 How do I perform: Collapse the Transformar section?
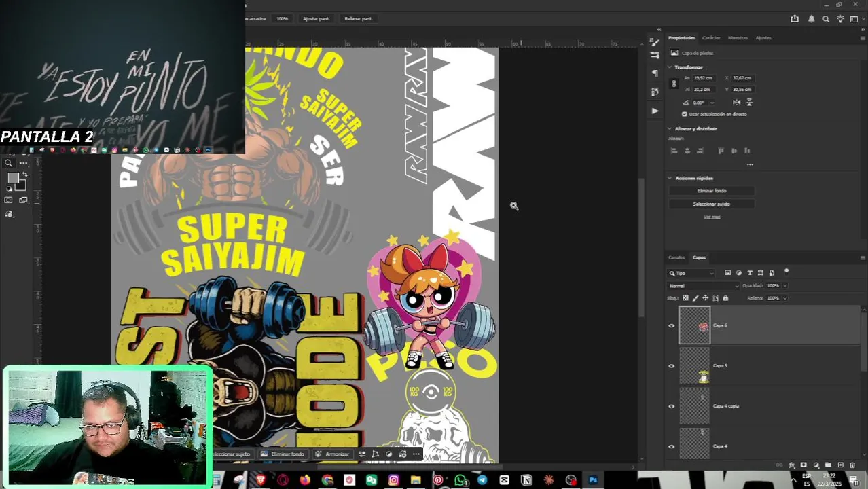670,67
